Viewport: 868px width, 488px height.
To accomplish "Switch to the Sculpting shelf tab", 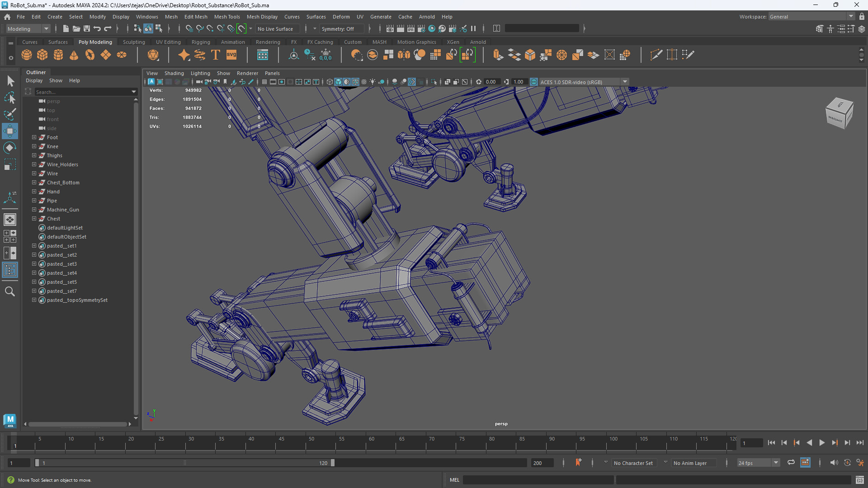I will [134, 42].
